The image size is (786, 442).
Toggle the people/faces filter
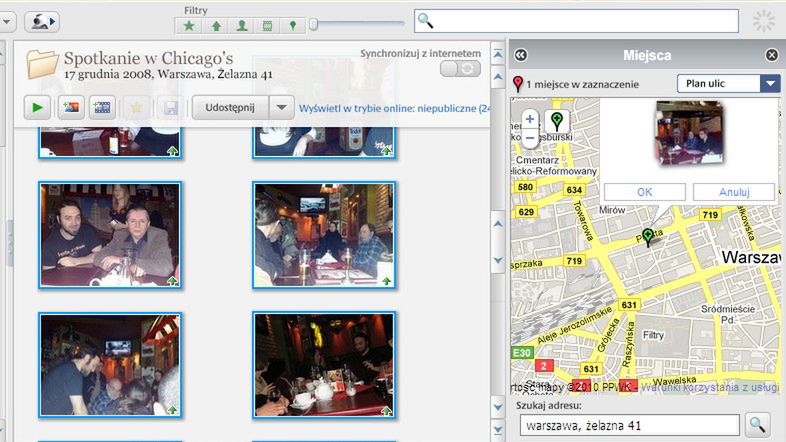tap(242, 26)
